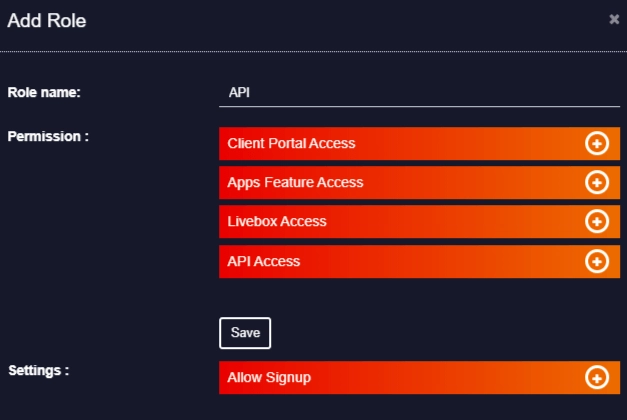Viewport: 627px width, 420px height.
Task: Close the Add Role dialog
Action: tap(614, 19)
